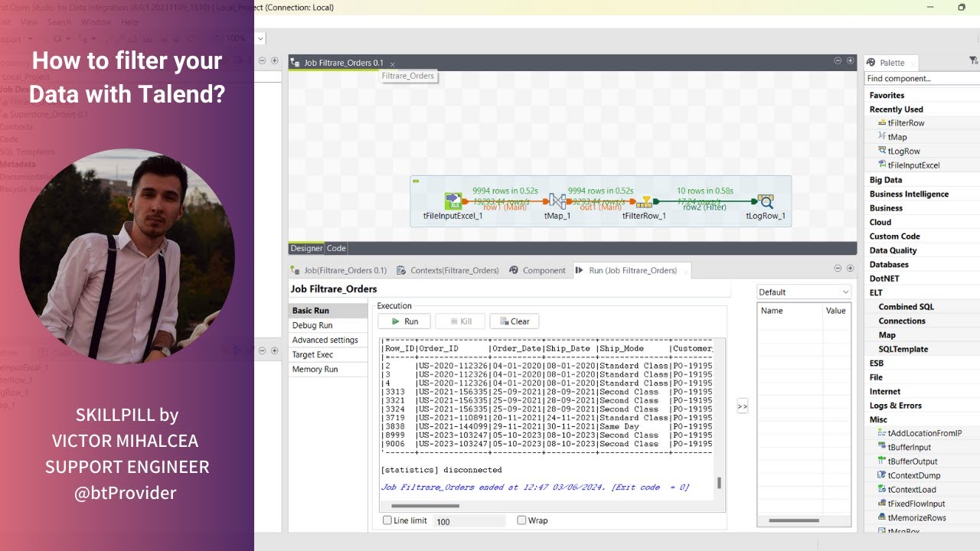Viewport: 980px width, 551px height.
Task: Open the Default context dropdown
Action: click(x=803, y=292)
